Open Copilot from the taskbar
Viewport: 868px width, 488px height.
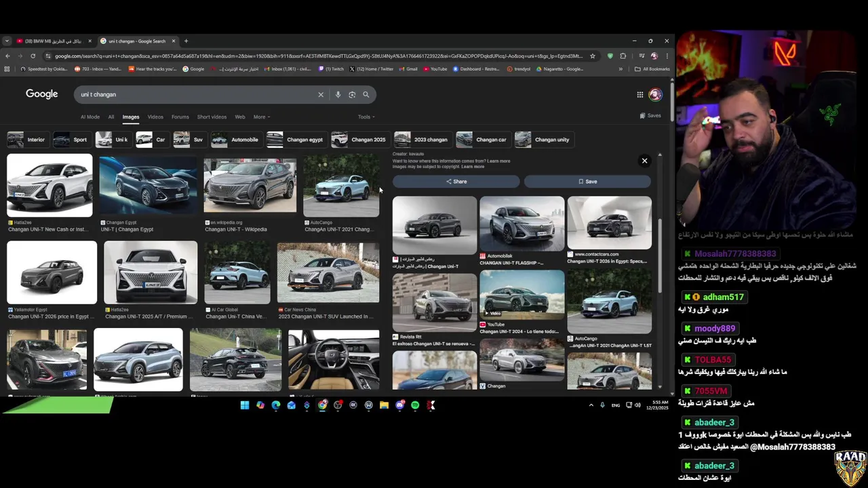point(260,405)
